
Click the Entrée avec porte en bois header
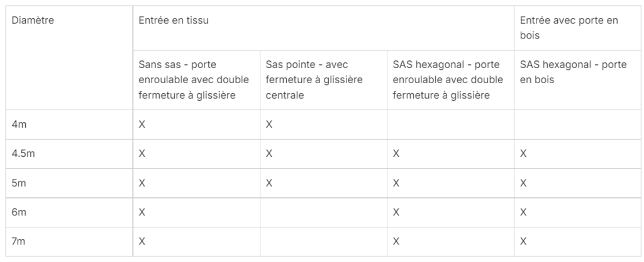[x=569, y=28]
